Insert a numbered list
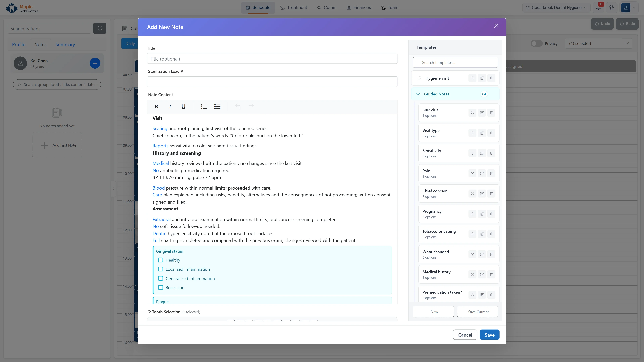This screenshot has width=644, height=362. [204, 107]
